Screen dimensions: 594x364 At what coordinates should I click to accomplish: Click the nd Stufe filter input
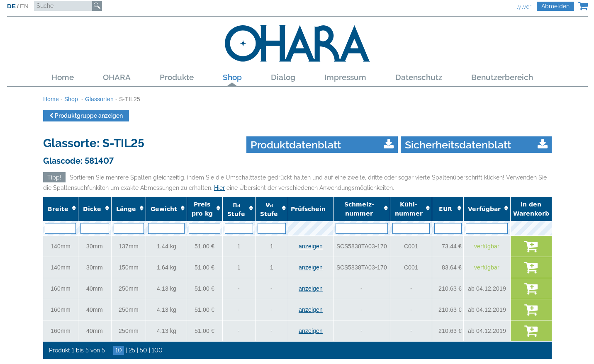click(x=239, y=228)
